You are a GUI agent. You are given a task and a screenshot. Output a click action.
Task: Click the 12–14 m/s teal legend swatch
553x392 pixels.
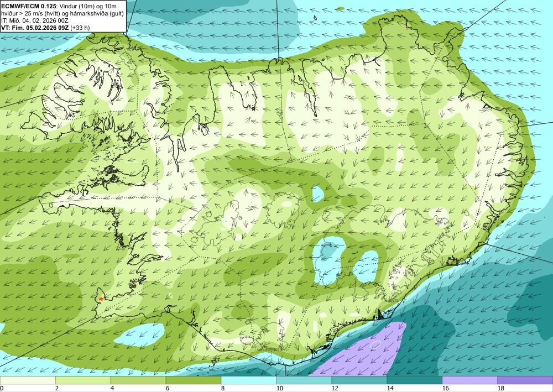(359, 380)
